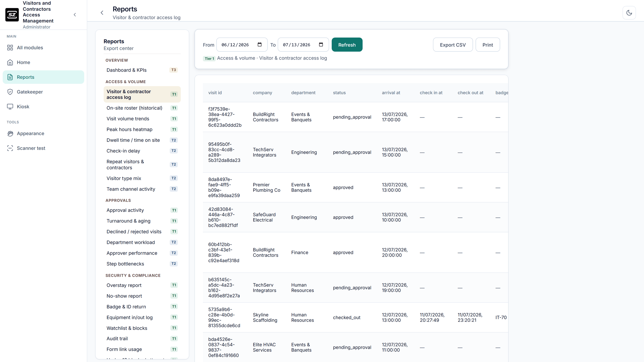Collapse the sidebar with the chevron

coord(75,15)
